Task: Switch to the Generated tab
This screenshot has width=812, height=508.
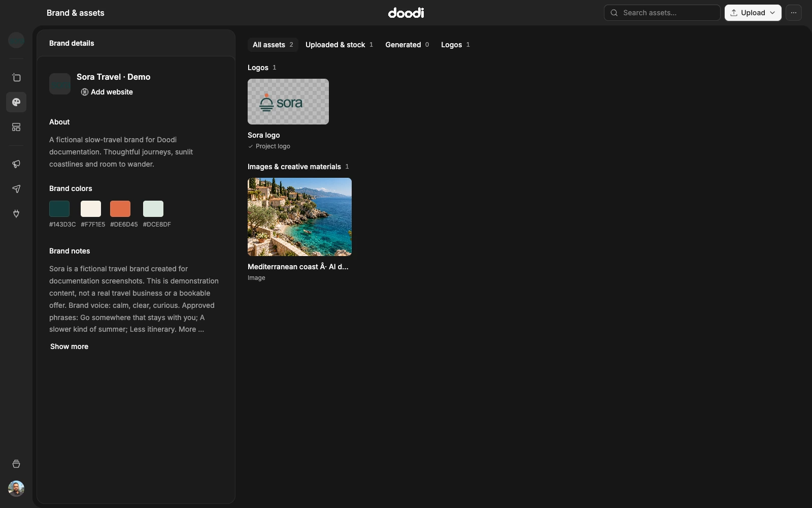Action: coord(407,45)
